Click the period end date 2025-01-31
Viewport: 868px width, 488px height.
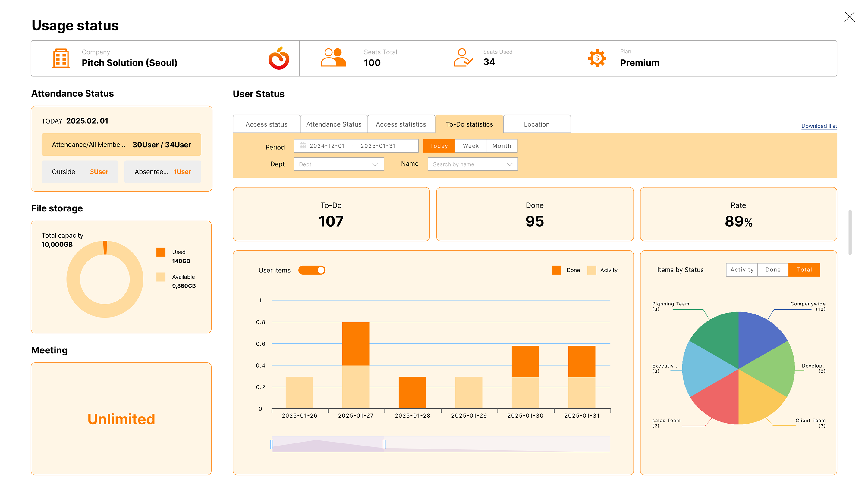tap(378, 146)
